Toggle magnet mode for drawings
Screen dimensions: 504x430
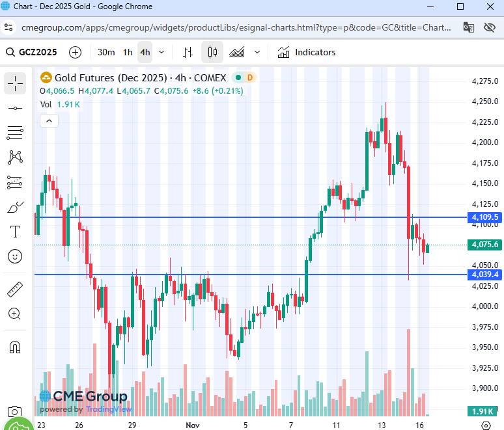(x=15, y=347)
